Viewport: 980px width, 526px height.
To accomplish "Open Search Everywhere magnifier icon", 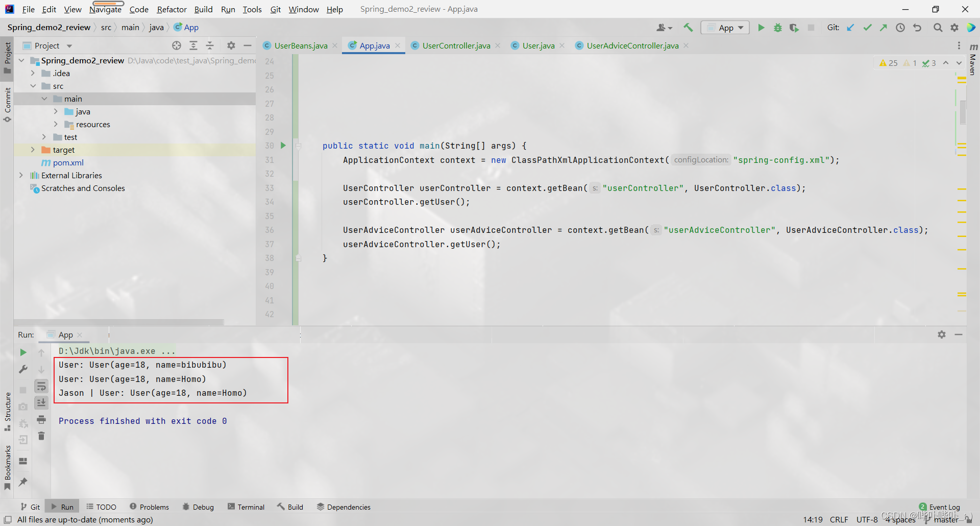I will click(938, 28).
